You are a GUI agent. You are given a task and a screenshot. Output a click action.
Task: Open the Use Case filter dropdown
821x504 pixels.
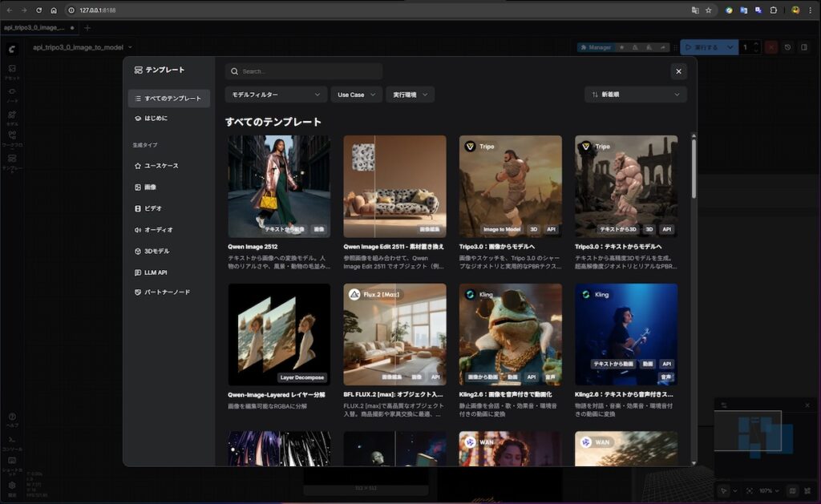pyautogui.click(x=356, y=95)
